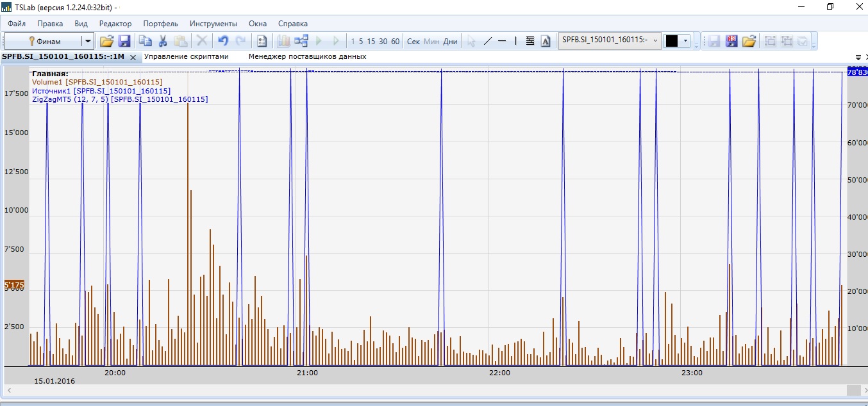Switch to the Управление скриптами tab
Image resolution: width=868 pixels, height=406 pixels.
pos(186,56)
